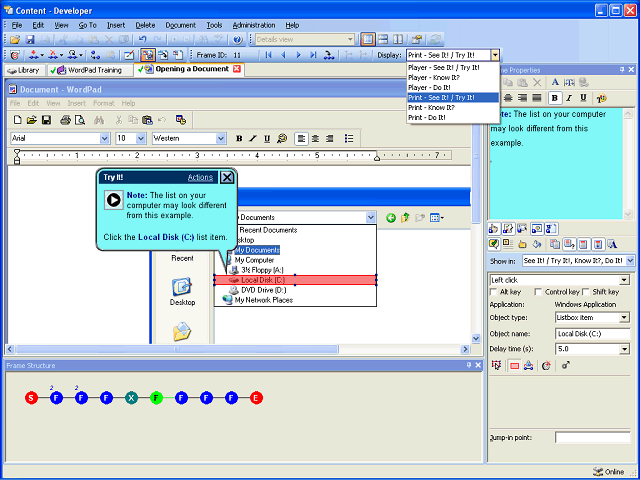Click the Undo arrow icon
Viewport: 640px width, 480px height.
142,40
